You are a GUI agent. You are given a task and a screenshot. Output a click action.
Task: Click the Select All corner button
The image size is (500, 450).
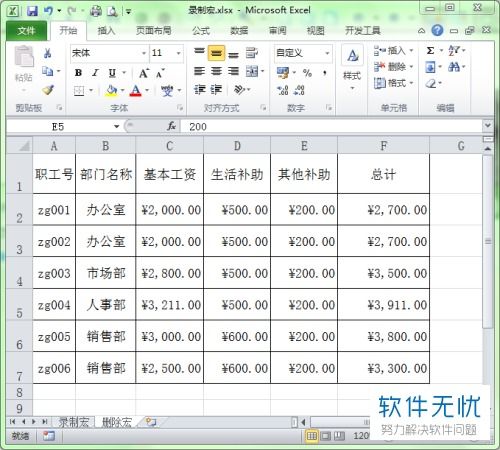click(x=20, y=146)
